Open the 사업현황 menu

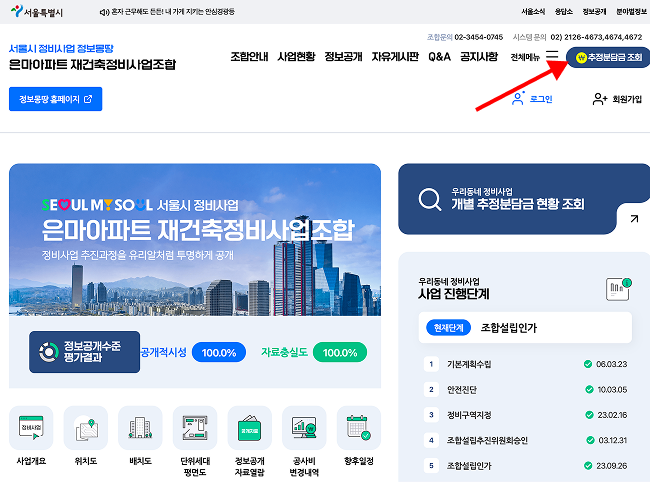pyautogui.click(x=296, y=56)
